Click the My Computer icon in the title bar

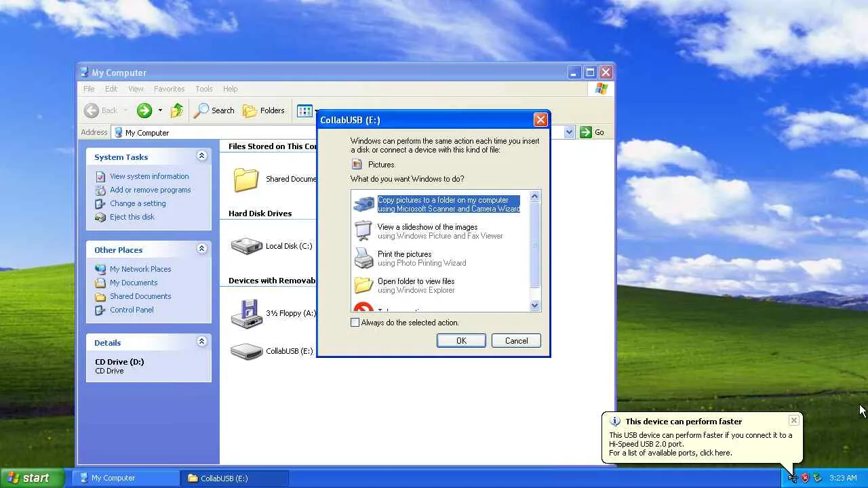[x=84, y=73]
